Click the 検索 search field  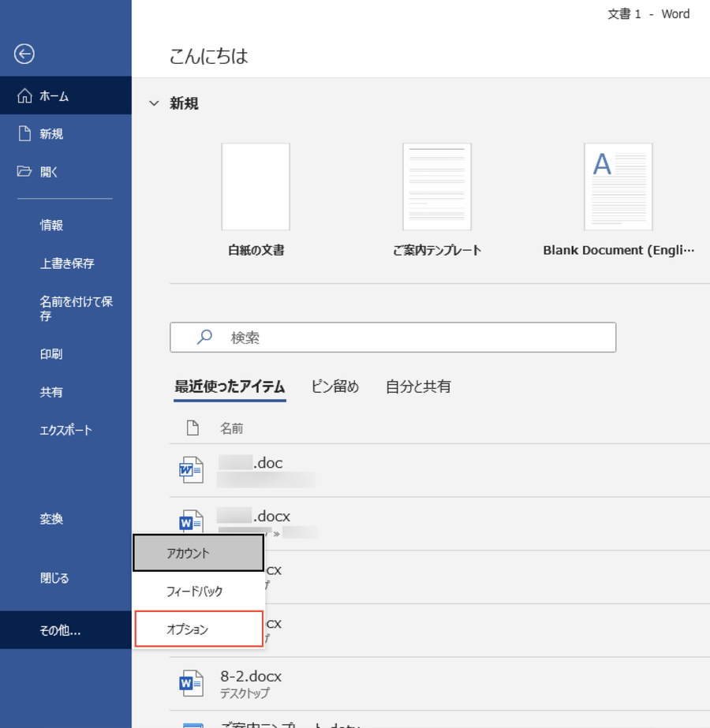(x=393, y=337)
